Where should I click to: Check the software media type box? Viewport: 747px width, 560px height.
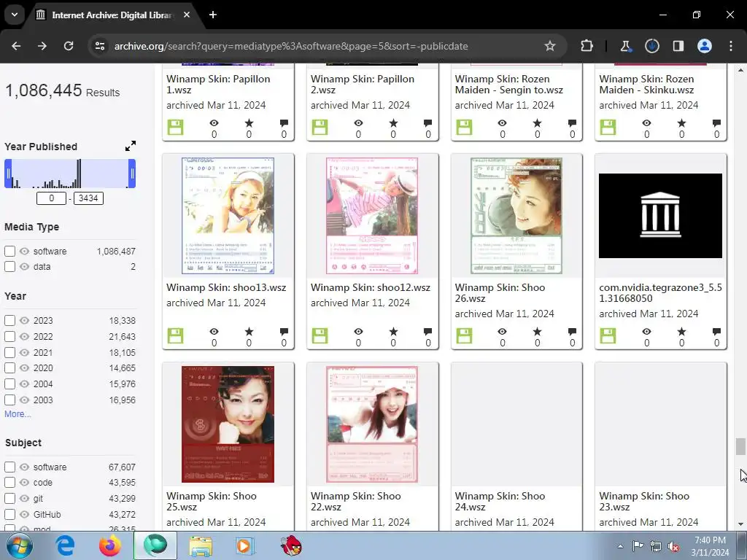10,251
